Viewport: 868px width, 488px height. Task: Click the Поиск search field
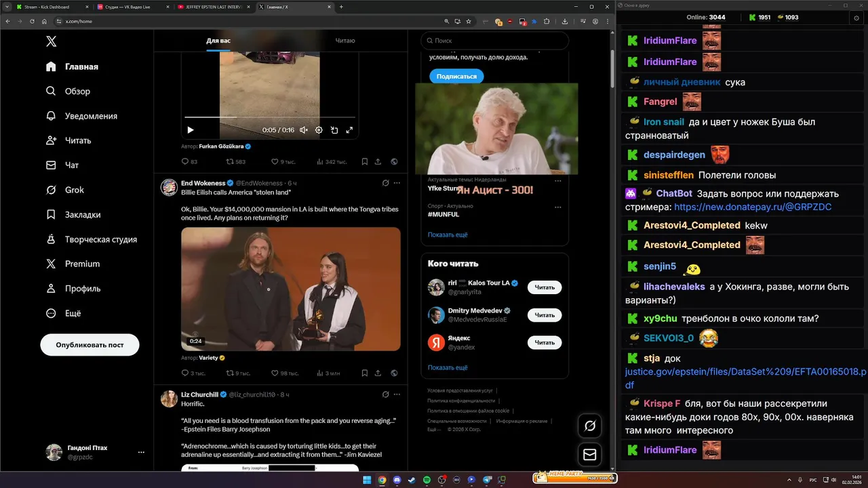[494, 41]
